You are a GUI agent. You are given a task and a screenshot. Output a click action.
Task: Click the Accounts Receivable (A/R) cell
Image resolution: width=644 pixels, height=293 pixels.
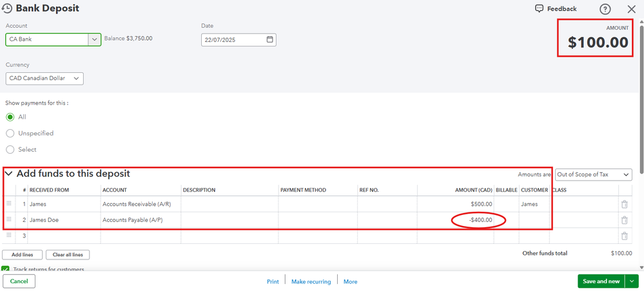141,204
